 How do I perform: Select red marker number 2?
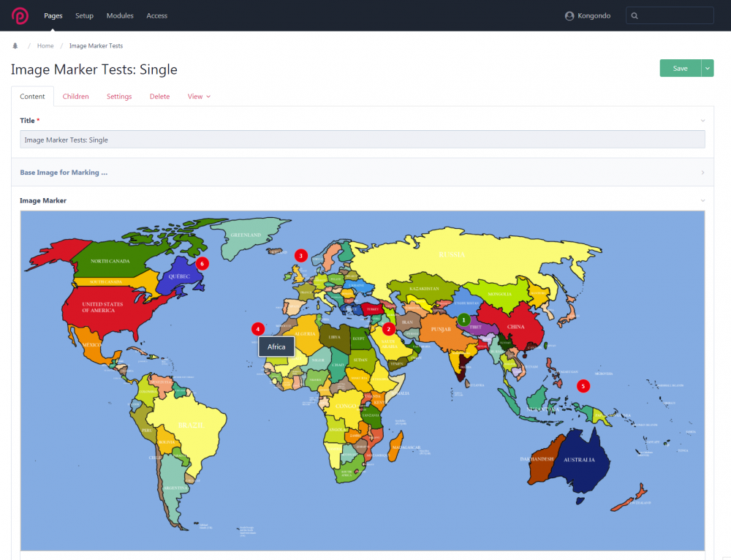point(388,329)
